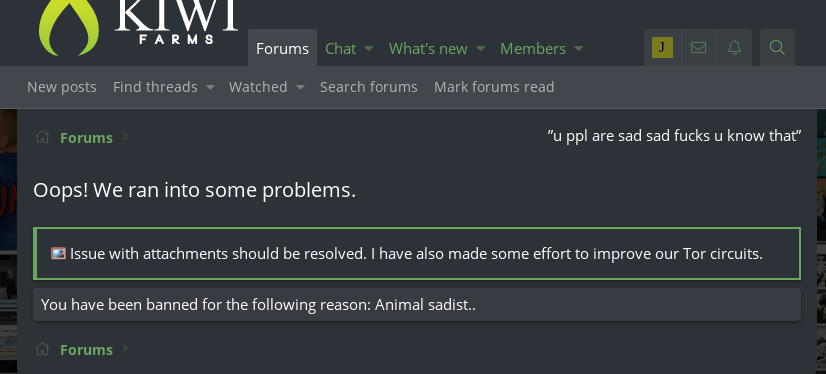
Task: Click the New posts link
Action: [x=62, y=87]
